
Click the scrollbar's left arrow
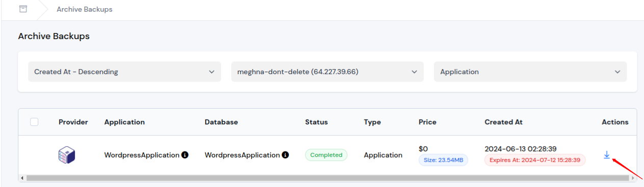21,178
